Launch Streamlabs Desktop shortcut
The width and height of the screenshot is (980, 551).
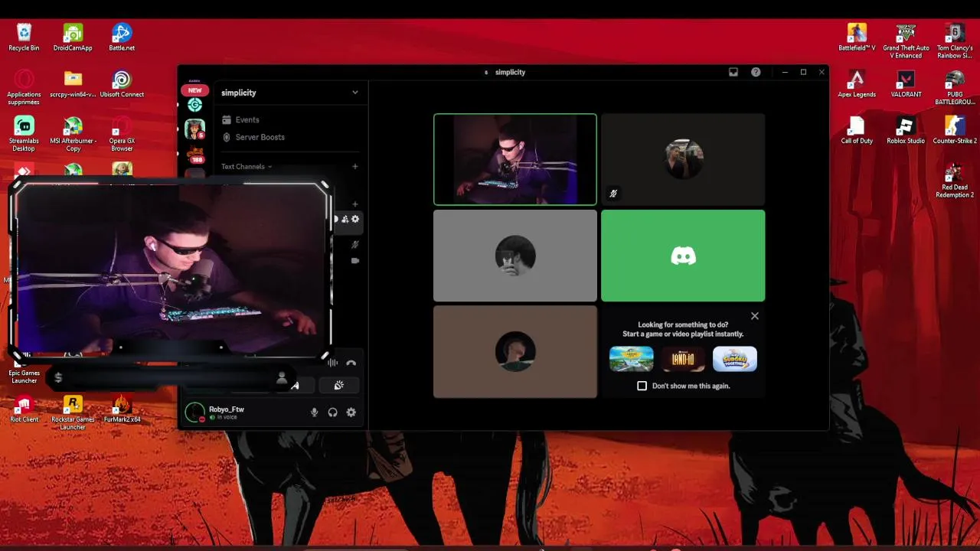click(x=24, y=134)
